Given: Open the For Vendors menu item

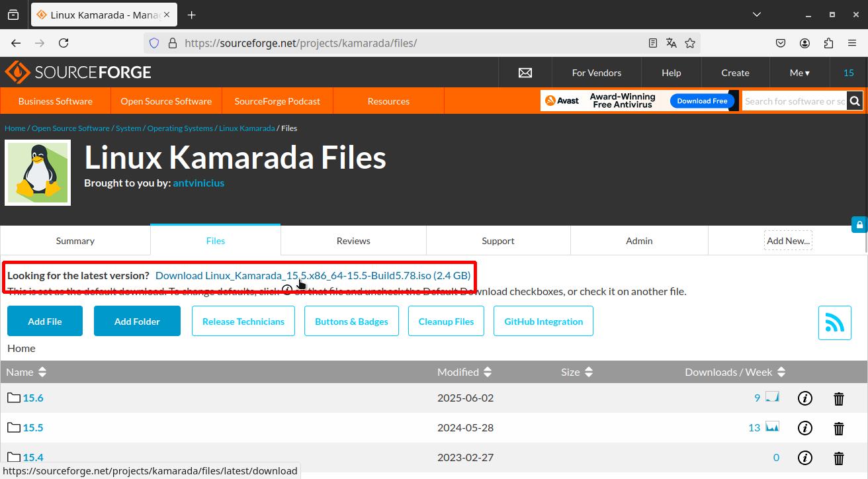Looking at the screenshot, I should (597, 73).
